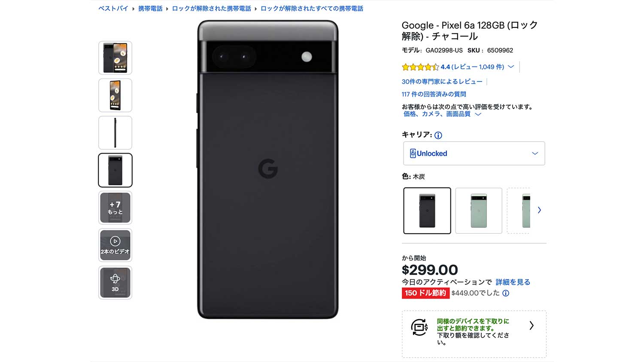Select the sage green color swatch

[x=479, y=211]
